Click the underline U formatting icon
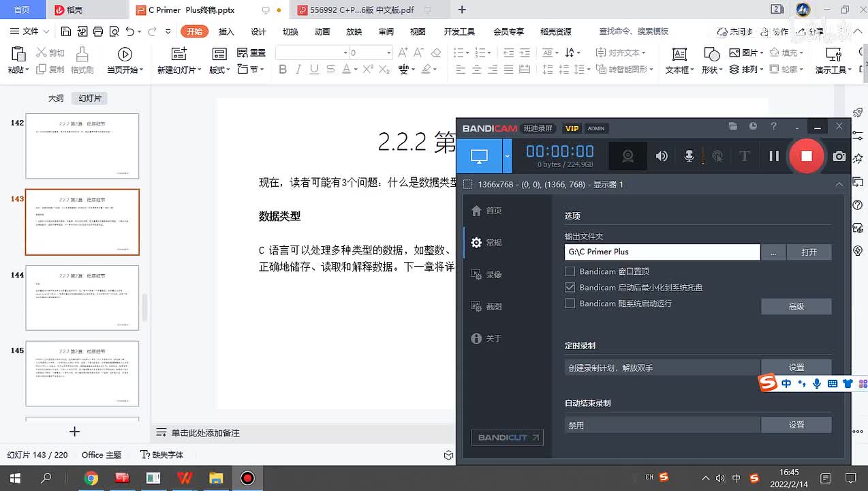Viewport: 868px width, 491px height. click(x=314, y=69)
